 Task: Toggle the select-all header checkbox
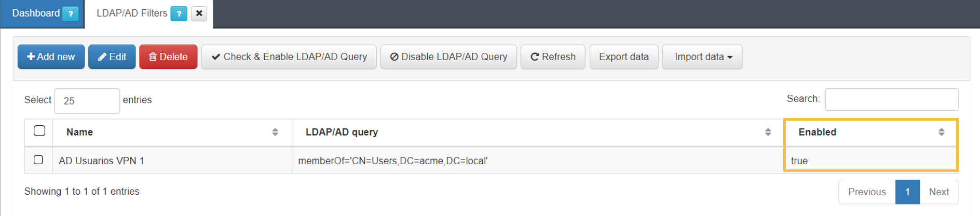(x=39, y=131)
